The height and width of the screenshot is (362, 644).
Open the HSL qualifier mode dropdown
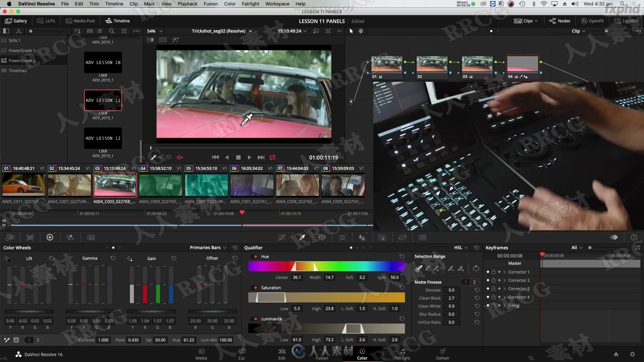tap(461, 247)
